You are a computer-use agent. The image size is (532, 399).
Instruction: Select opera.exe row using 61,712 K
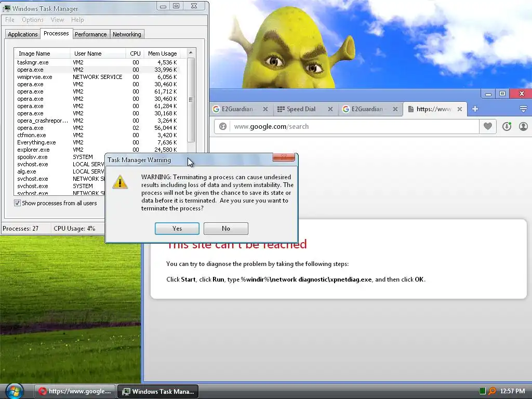coord(97,91)
